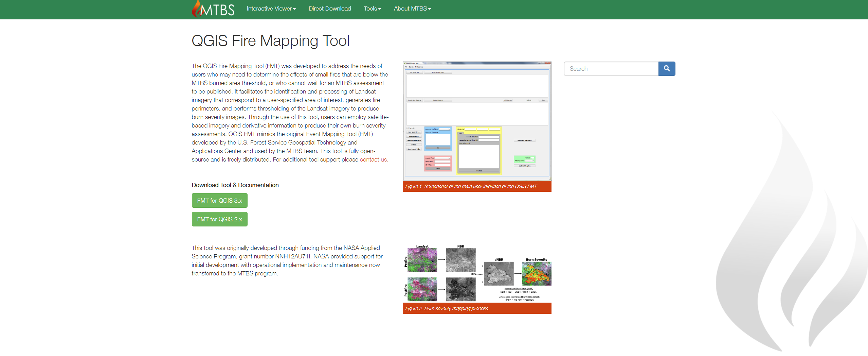The height and width of the screenshot is (356, 868).
Task: Click the magnifier search button
Action: [x=667, y=69]
